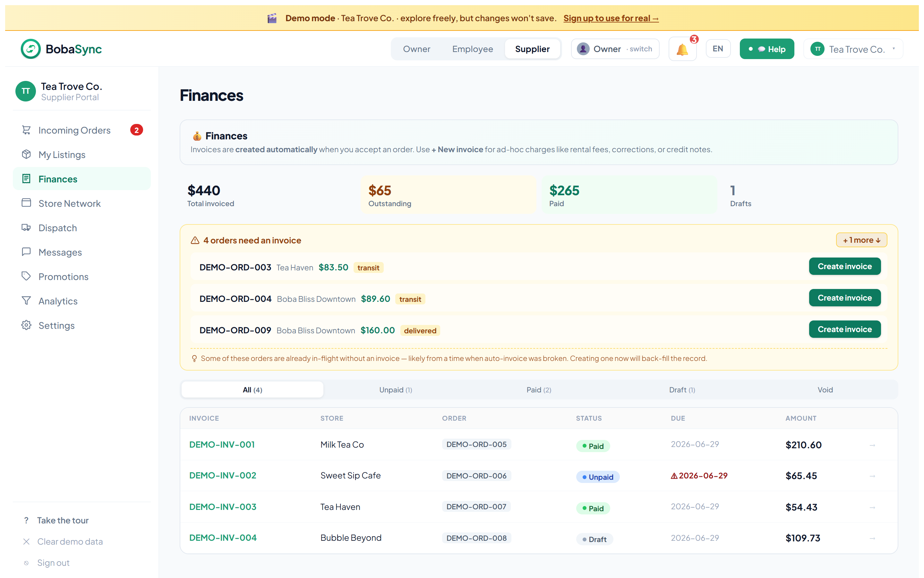Image resolution: width=924 pixels, height=578 pixels.
Task: Open arrow for DEMO-INV-004 row
Action: click(872, 538)
